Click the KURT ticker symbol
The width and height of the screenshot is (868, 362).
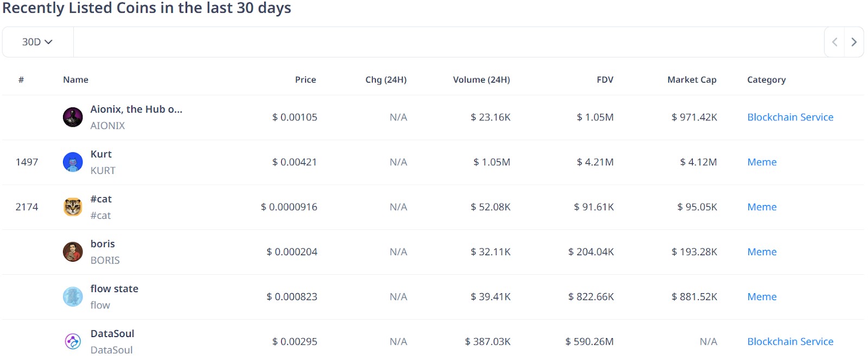click(103, 171)
